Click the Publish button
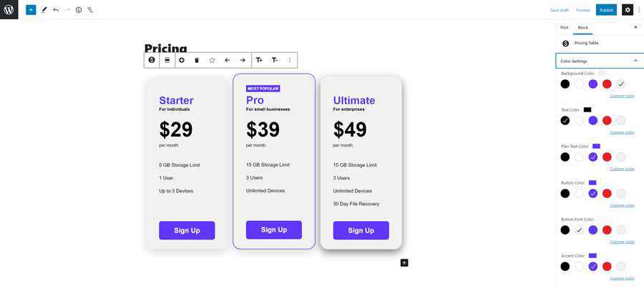Image resolution: width=644 pixels, height=286 pixels. click(606, 10)
